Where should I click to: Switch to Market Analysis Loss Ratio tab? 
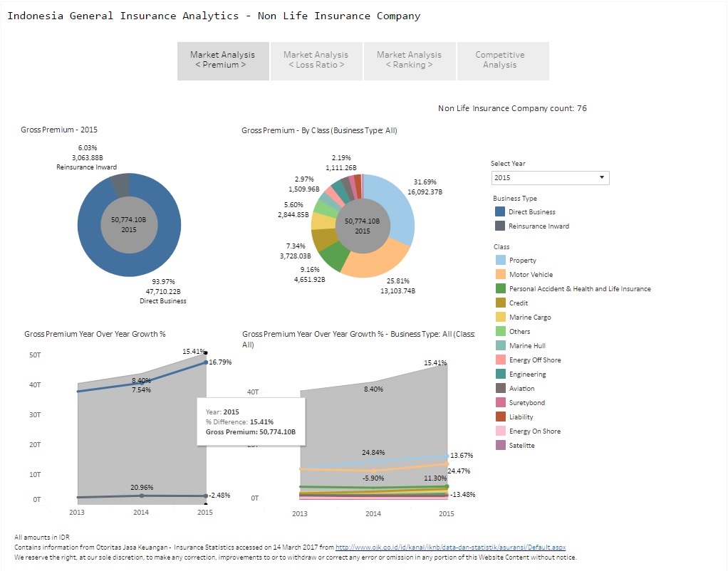click(x=316, y=60)
